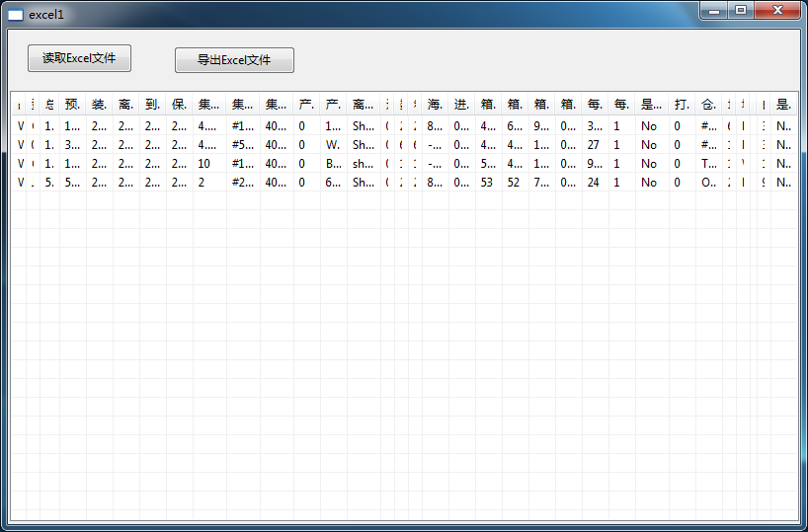Select the cell starting with #2
The width and height of the screenshot is (808, 532).
coord(243,183)
